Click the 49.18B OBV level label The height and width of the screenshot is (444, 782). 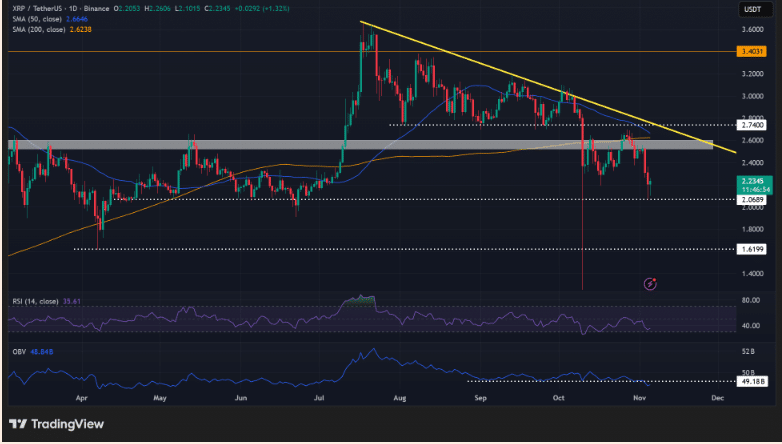coord(752,382)
